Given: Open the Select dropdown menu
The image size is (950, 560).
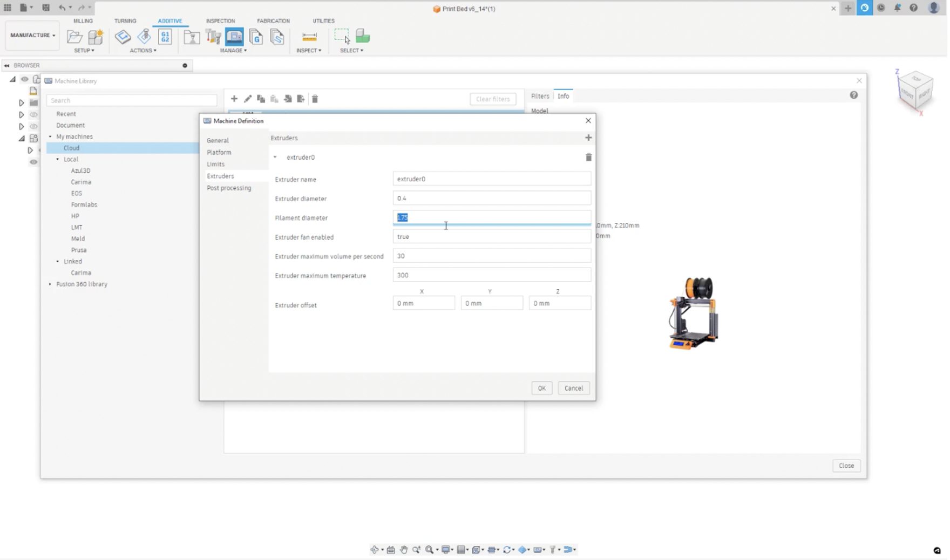Looking at the screenshot, I should pyautogui.click(x=350, y=50).
